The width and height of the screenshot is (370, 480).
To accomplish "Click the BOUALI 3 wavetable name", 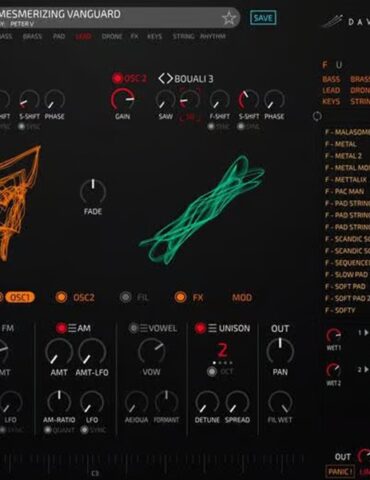I will 194,79.
